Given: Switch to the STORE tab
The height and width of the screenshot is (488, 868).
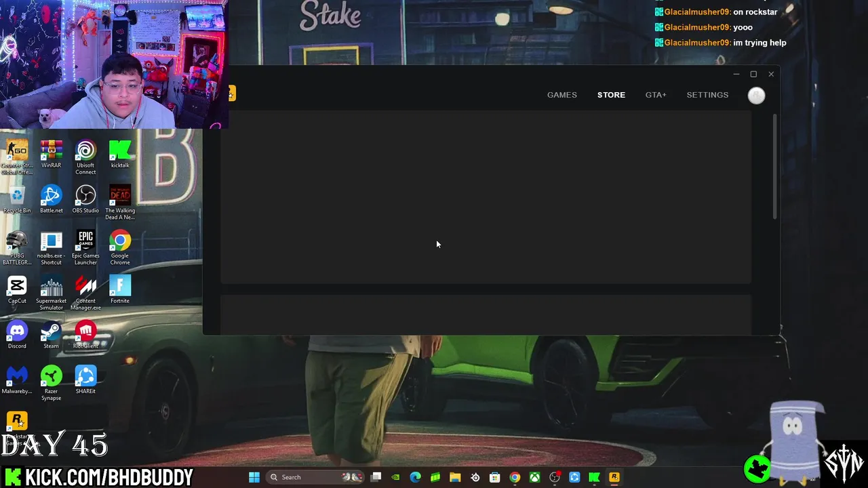Looking at the screenshot, I should pyautogui.click(x=611, y=95).
